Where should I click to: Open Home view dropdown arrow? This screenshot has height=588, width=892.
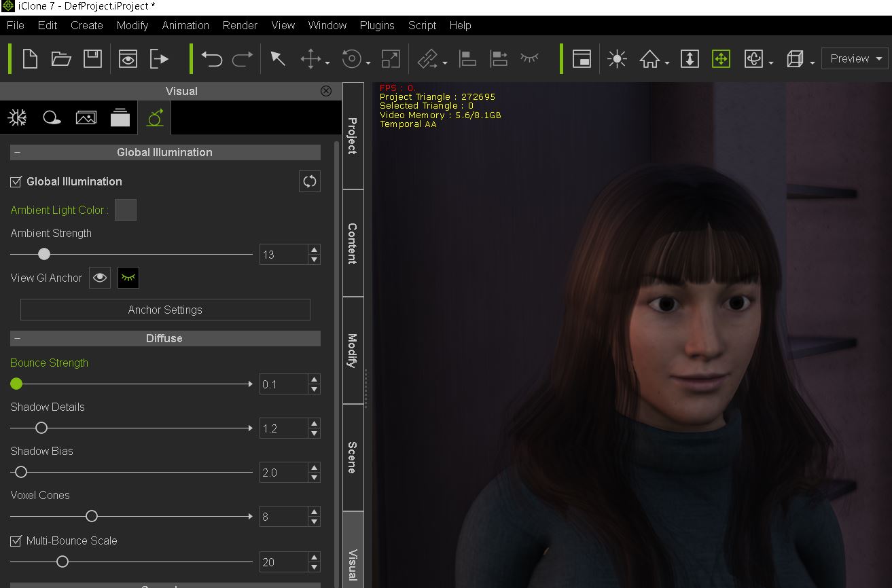667,63
